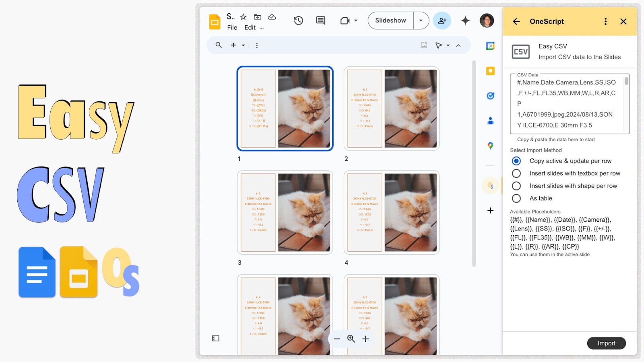Image resolution: width=644 pixels, height=362 pixels.
Task: Open the Google Slides home icon
Action: pos(215,22)
